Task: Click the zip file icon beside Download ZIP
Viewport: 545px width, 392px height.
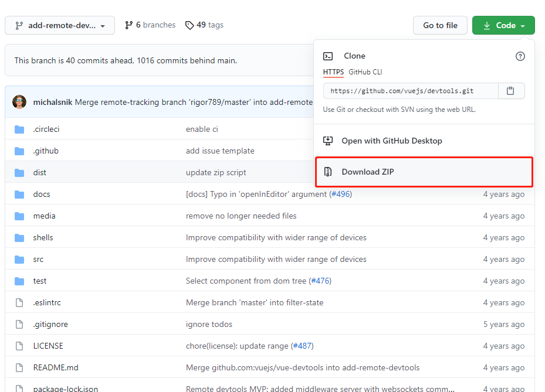Action: tap(328, 172)
